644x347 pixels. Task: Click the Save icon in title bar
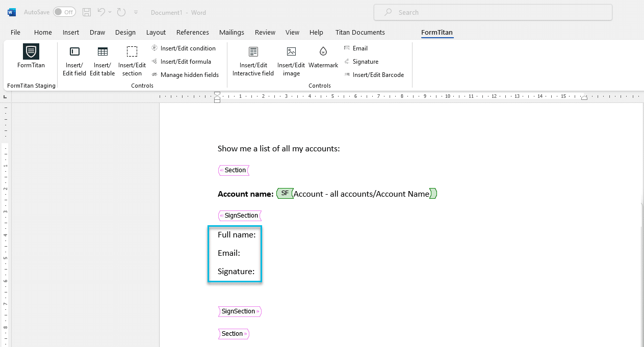pyautogui.click(x=87, y=12)
